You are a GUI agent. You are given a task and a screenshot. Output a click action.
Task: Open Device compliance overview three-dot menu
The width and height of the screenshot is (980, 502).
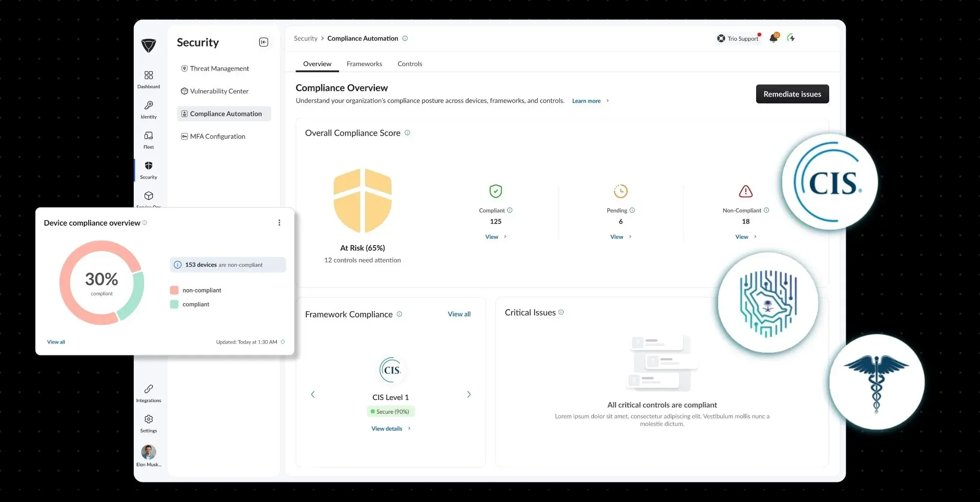pos(279,223)
